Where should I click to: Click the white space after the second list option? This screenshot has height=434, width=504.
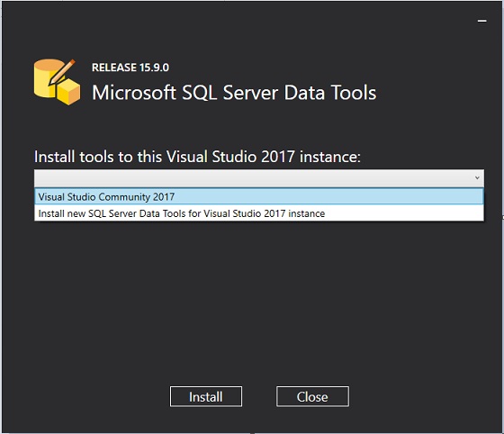(x=403, y=213)
